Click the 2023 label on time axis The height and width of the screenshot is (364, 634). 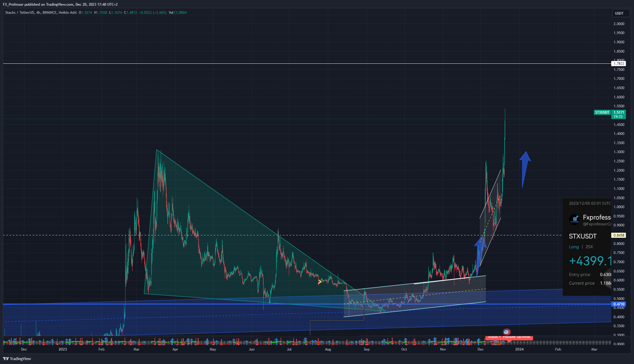point(63,349)
